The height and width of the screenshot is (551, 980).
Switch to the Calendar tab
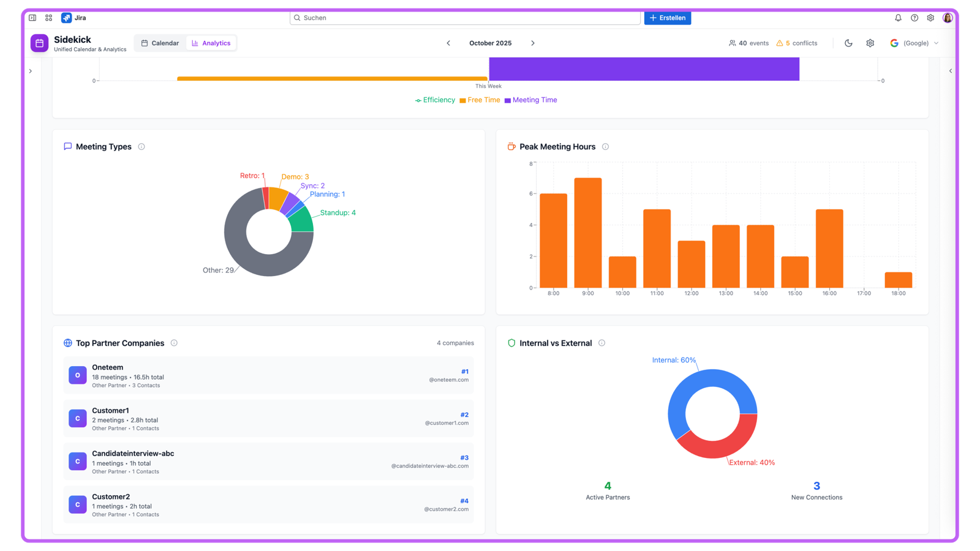[160, 43]
